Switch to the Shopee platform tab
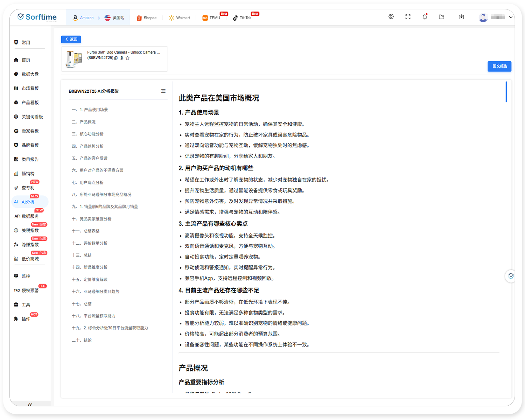Screen dimensions: 525x420 coord(147,17)
